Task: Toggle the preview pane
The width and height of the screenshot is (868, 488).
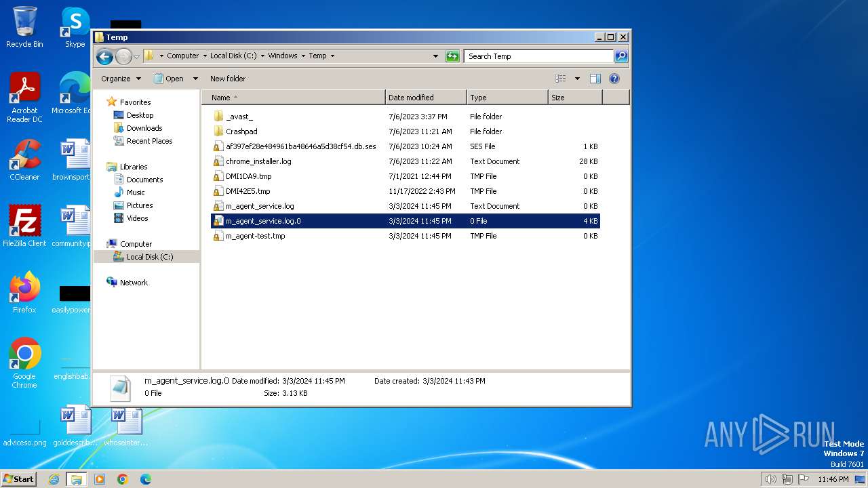Action: click(x=595, y=79)
